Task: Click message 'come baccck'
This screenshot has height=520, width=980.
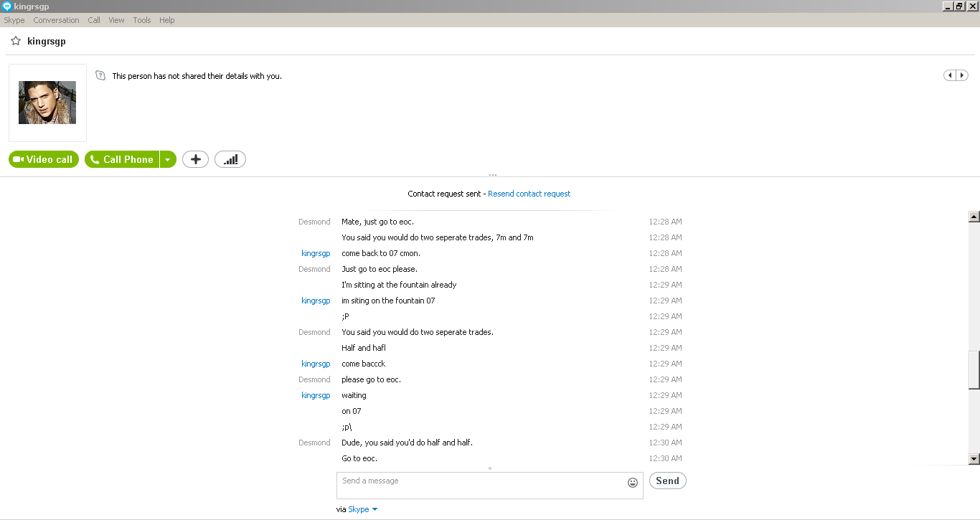Action: click(x=364, y=364)
